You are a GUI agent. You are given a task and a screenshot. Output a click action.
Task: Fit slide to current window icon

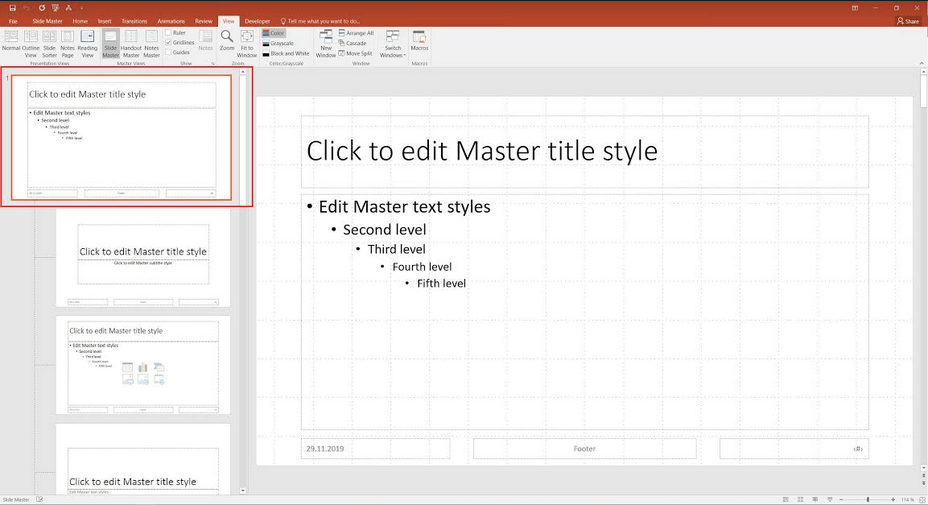click(922, 500)
